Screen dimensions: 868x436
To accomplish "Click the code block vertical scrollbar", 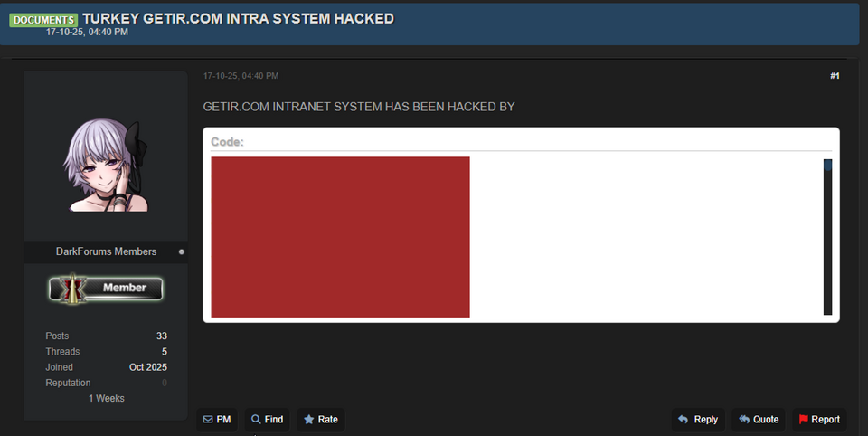I will click(827, 237).
